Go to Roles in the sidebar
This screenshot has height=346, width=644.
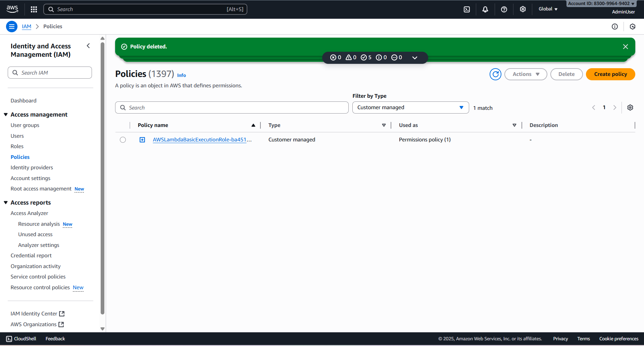17,146
